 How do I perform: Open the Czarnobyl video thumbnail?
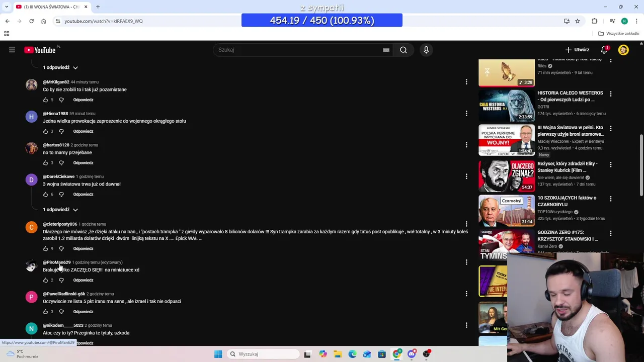coord(507,210)
